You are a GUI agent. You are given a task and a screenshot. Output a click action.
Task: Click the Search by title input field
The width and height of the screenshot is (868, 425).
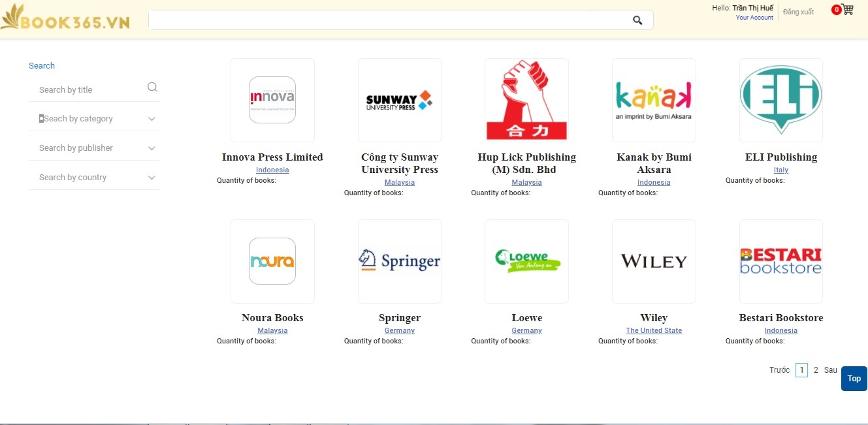point(88,90)
